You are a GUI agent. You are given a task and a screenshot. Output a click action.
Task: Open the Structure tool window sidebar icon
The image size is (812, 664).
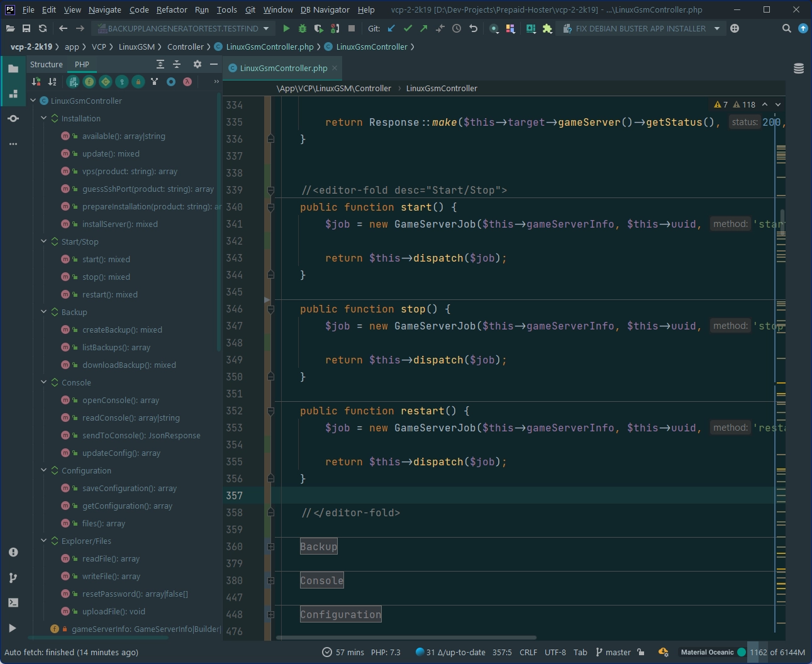[x=13, y=94]
